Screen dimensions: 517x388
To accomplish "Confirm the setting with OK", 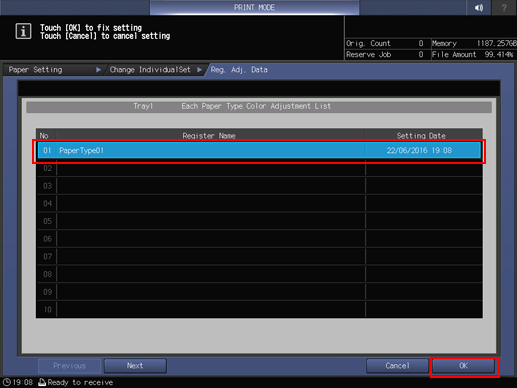I will coord(463,366).
